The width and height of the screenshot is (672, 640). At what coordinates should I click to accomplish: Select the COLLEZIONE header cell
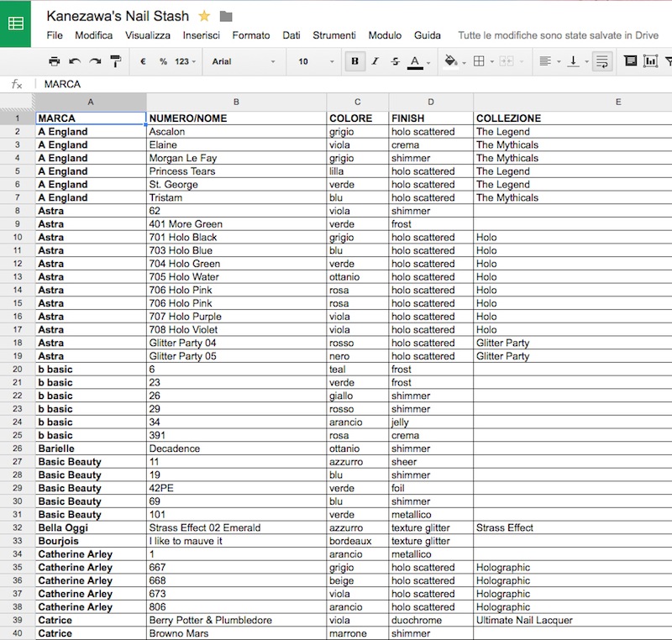[x=573, y=118]
